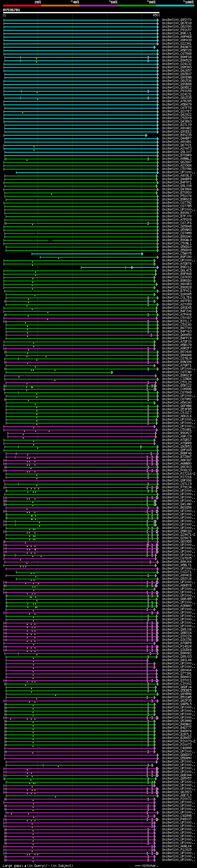
Task: Click the green ~80% legend bar
Action: 137,6
